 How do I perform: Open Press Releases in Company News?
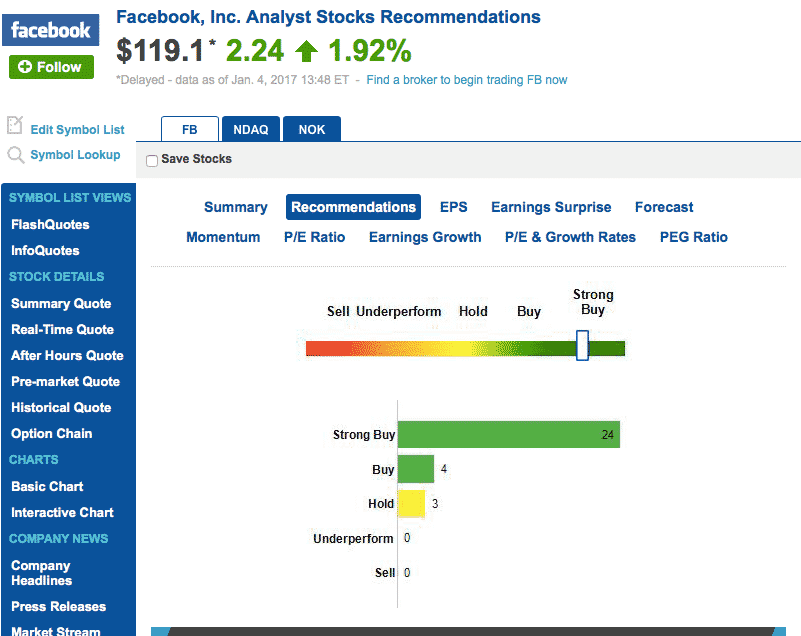pyautogui.click(x=58, y=606)
